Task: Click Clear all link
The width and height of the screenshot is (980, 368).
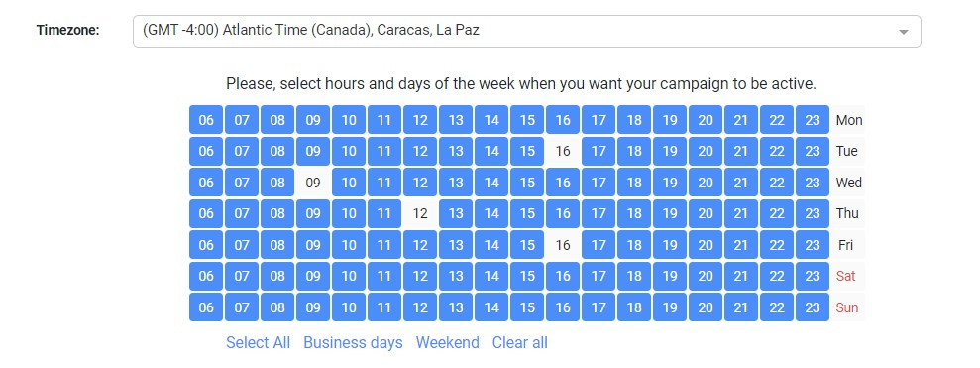Action: click(520, 343)
